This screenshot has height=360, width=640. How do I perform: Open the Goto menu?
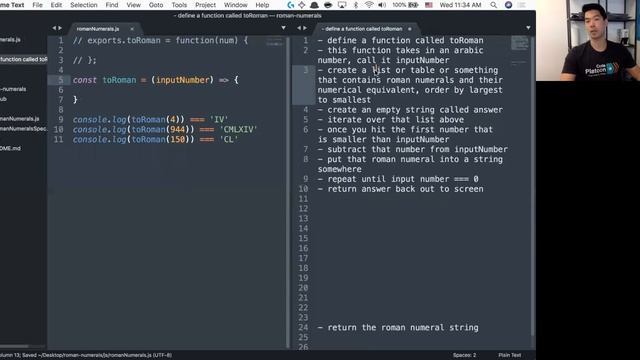[156, 5]
